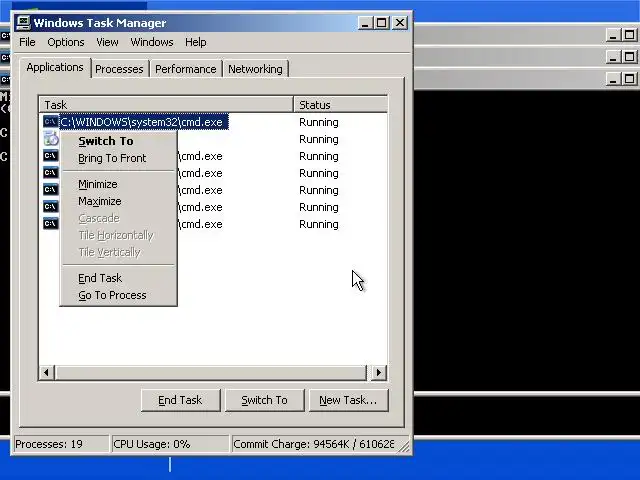Choose Bring To Front in the context menu
640x480 pixels.
pos(118,158)
